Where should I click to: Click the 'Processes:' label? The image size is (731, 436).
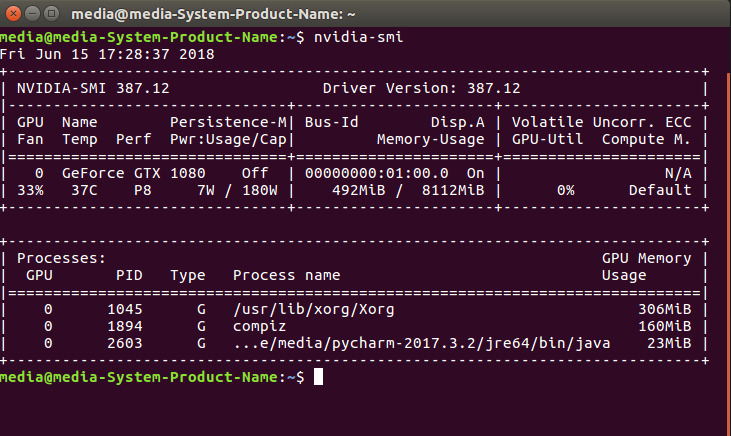pyautogui.click(x=62, y=258)
